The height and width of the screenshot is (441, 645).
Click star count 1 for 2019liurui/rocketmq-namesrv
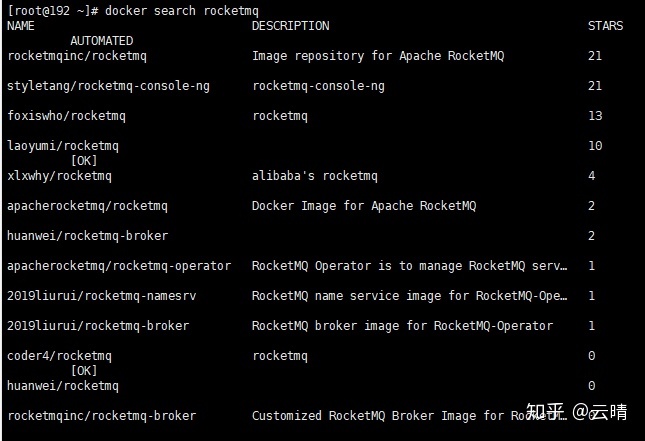[592, 296]
